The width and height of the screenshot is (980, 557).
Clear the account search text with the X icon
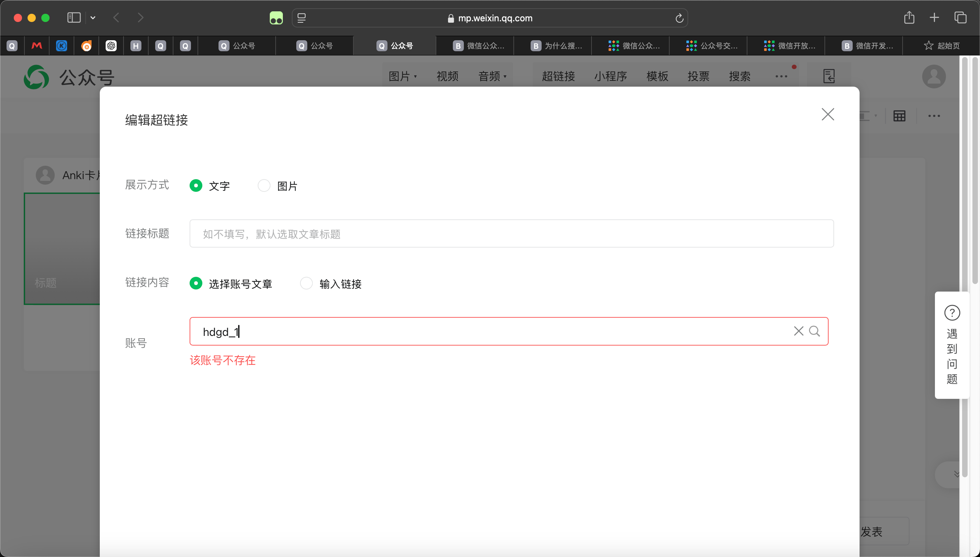point(799,331)
